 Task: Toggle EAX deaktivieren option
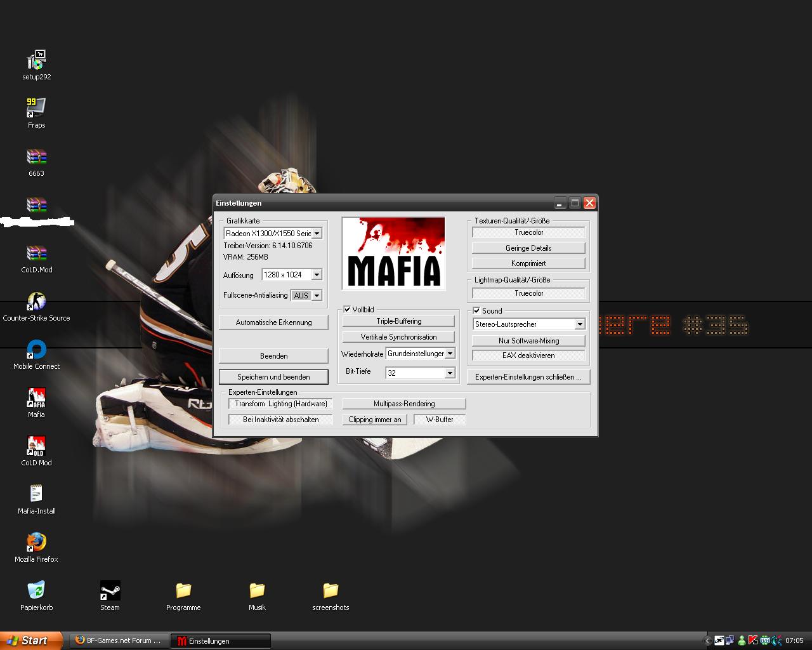(528, 355)
